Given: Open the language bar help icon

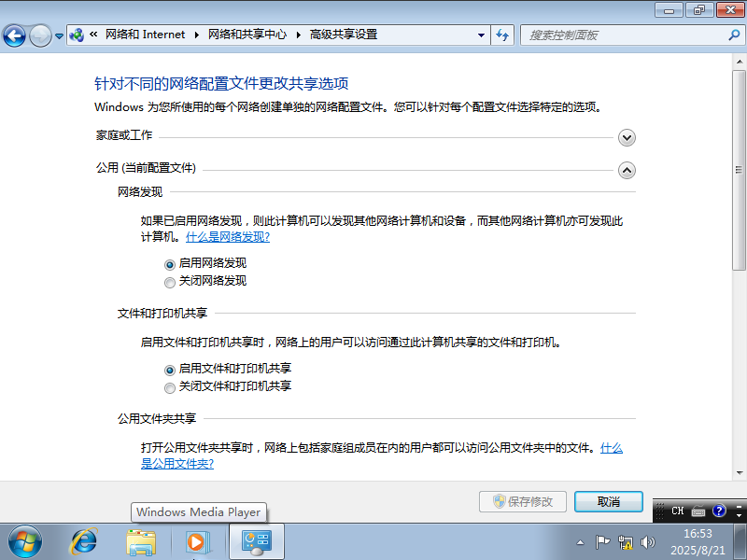Looking at the screenshot, I should tap(719, 511).
